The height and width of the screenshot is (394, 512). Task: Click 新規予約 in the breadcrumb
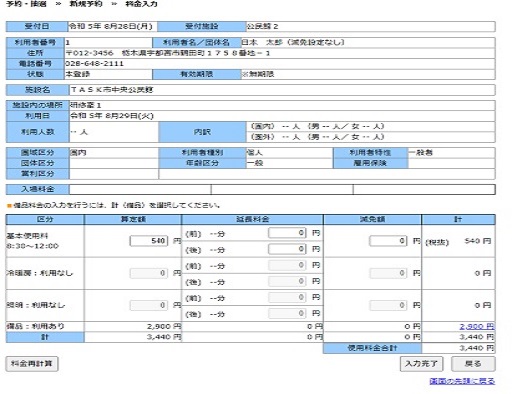point(86,4)
